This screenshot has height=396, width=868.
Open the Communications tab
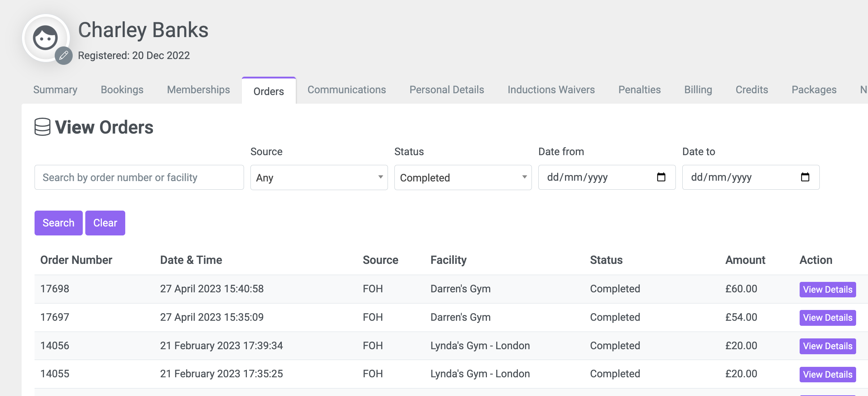347,90
